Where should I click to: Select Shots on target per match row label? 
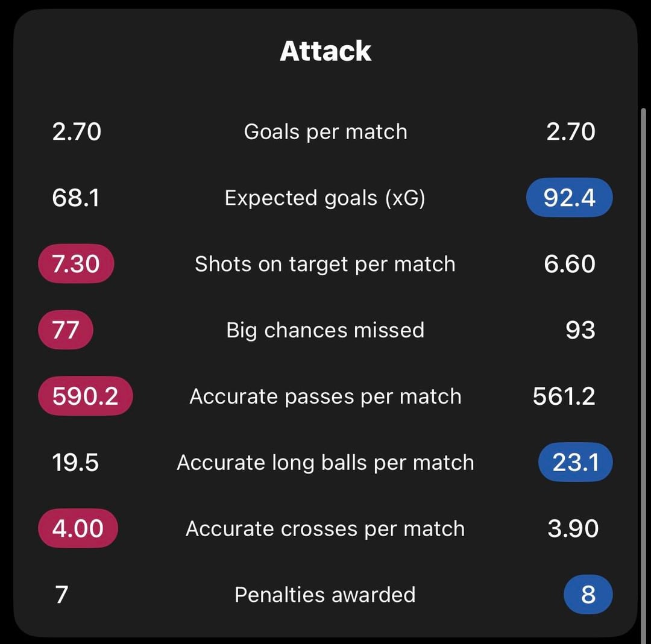click(x=325, y=264)
